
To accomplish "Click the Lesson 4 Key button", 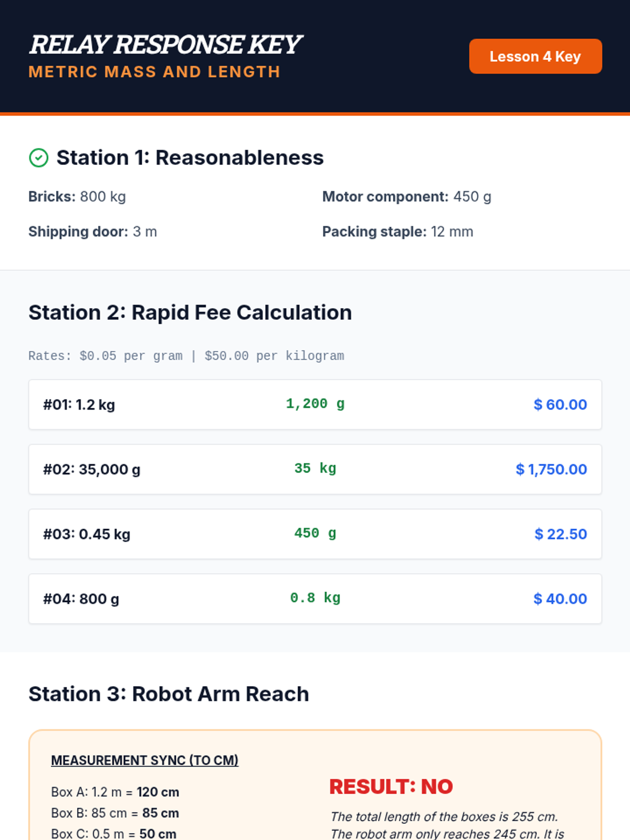I will point(535,56).
